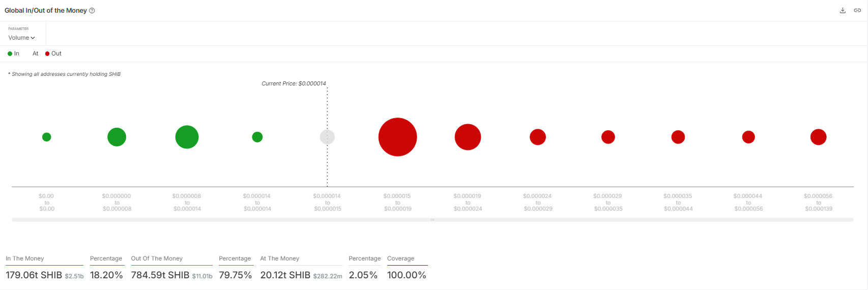Click the red bubble for $0.000056 to $0.000139

point(818,137)
